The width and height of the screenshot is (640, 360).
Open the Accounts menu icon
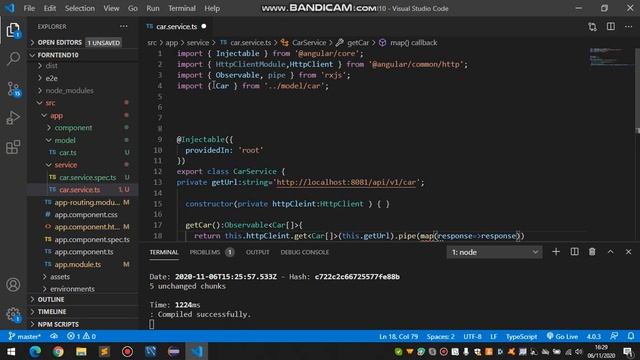(13, 284)
